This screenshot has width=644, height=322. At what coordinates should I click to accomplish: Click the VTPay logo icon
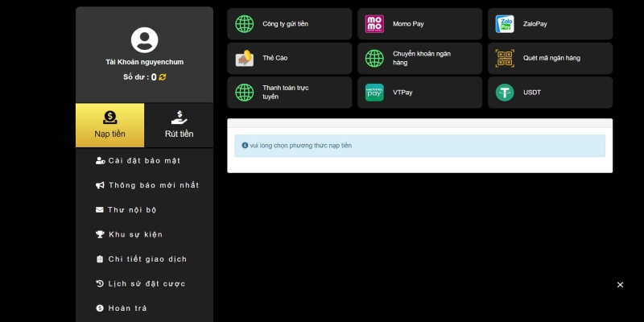coord(374,93)
